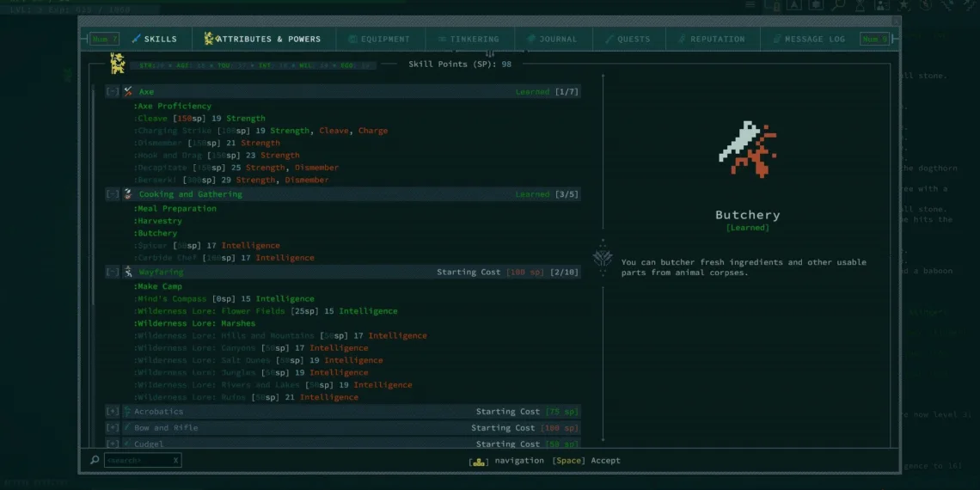
Task: Click the Skills tab sword icon
Action: pos(136,39)
